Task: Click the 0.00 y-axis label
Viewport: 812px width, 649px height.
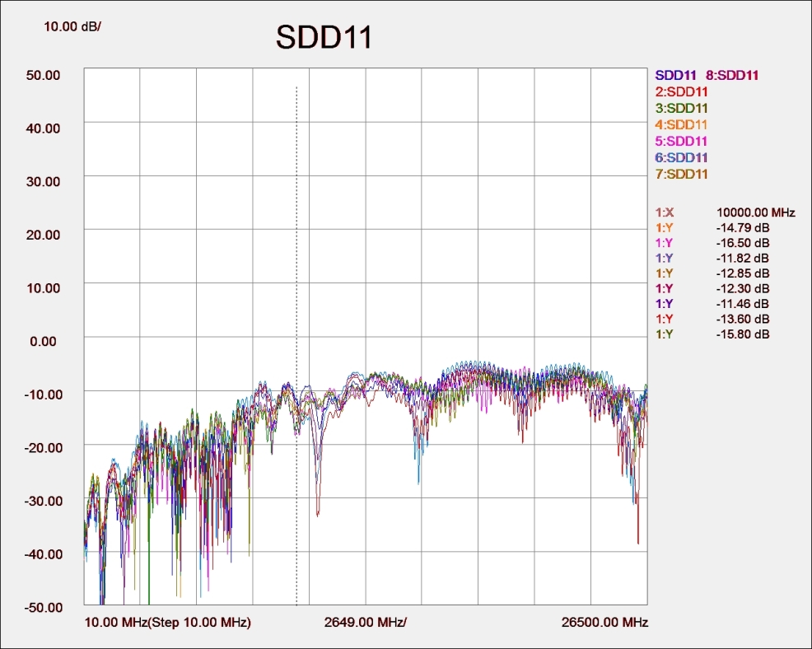Action: click(x=43, y=341)
